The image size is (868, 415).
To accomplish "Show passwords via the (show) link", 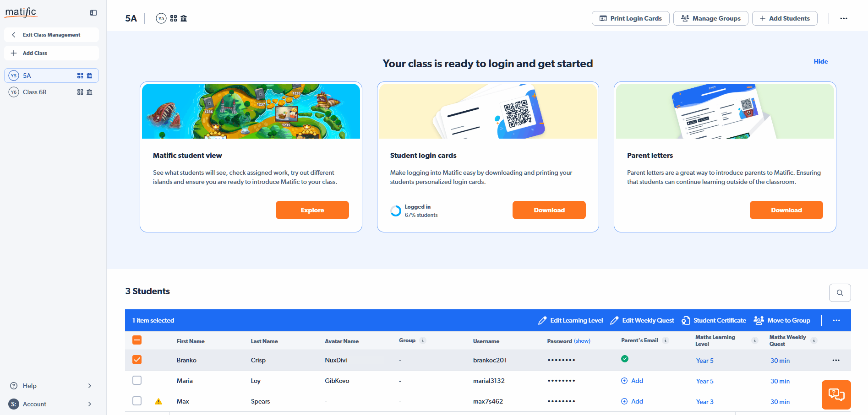I will coord(582,341).
